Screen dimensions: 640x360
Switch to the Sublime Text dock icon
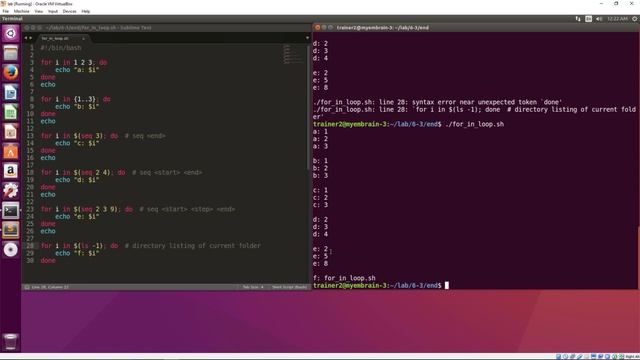pyautogui.click(x=10, y=230)
